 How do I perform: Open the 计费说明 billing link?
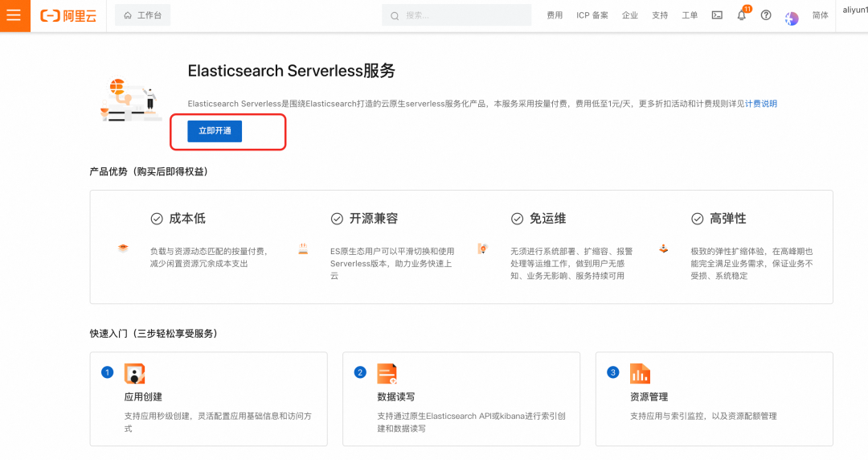tap(761, 104)
